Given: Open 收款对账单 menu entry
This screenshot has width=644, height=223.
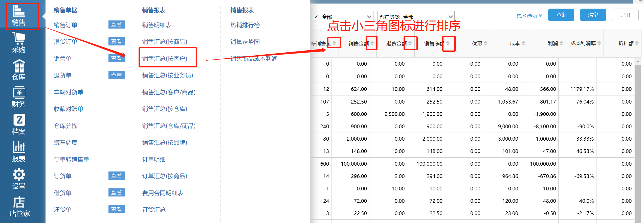Looking at the screenshot, I should pos(69,109).
